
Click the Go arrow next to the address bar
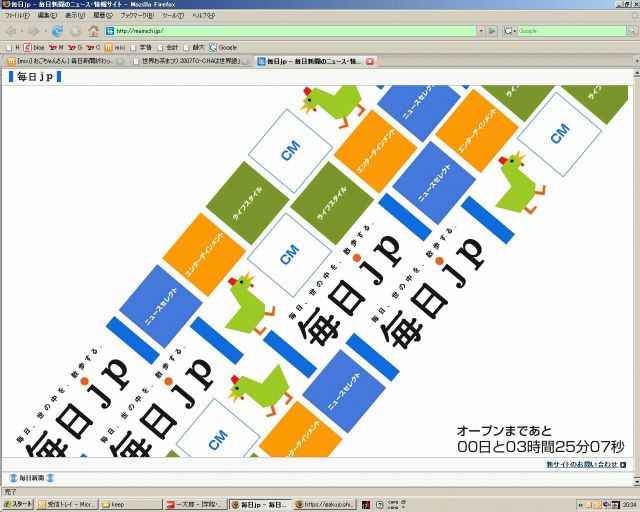tap(492, 31)
